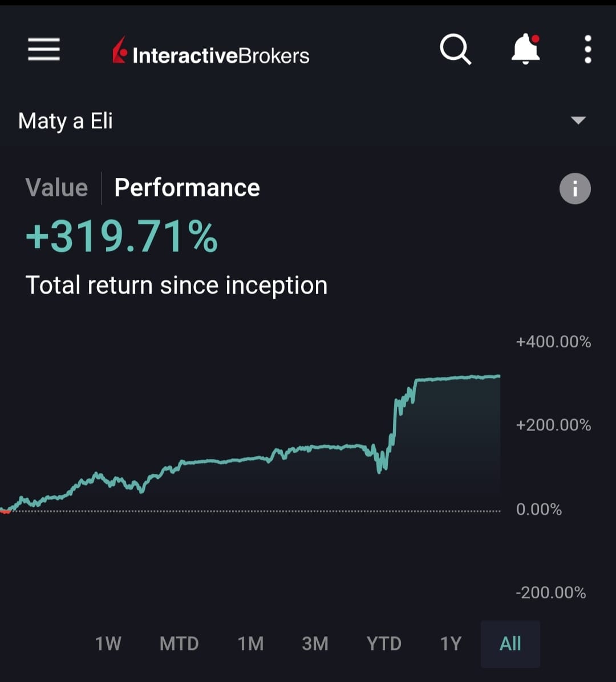Open notifications bell icon
The width and height of the screenshot is (616, 682).
525,50
